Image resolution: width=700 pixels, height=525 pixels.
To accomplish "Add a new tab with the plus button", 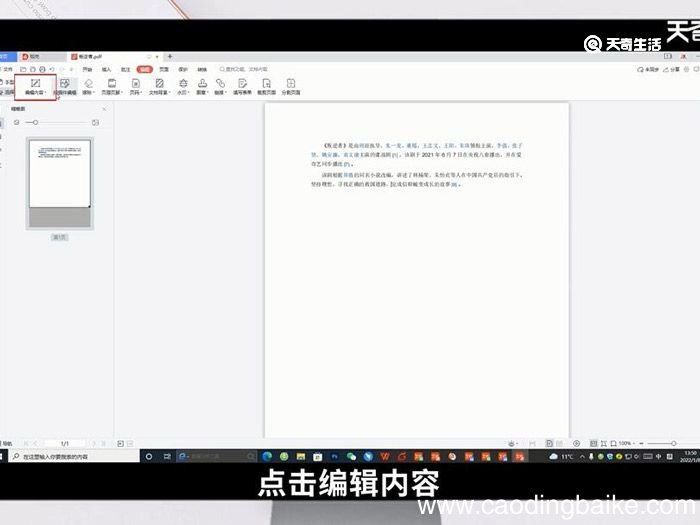I will pos(170,57).
